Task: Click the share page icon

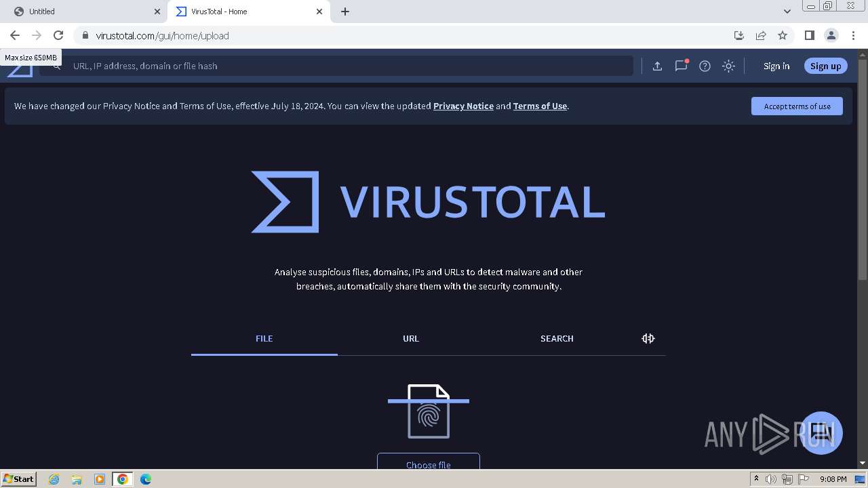Action: coord(761,35)
